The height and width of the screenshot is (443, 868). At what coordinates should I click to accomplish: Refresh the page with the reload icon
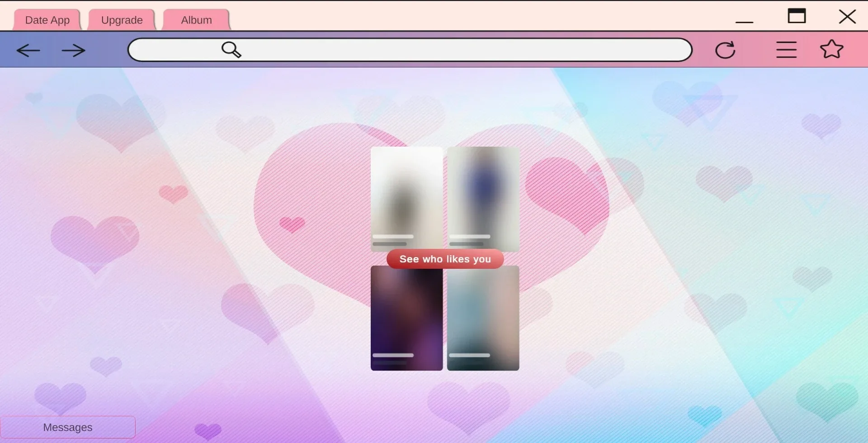[725, 50]
